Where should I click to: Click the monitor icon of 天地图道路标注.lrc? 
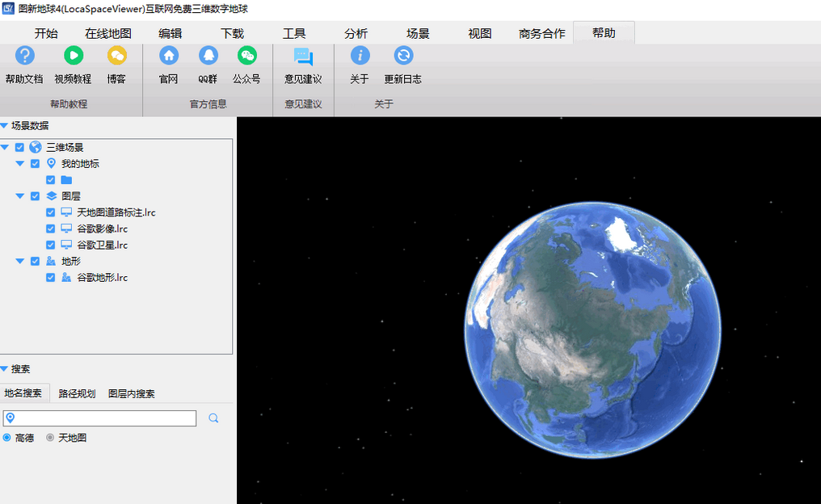(66, 212)
